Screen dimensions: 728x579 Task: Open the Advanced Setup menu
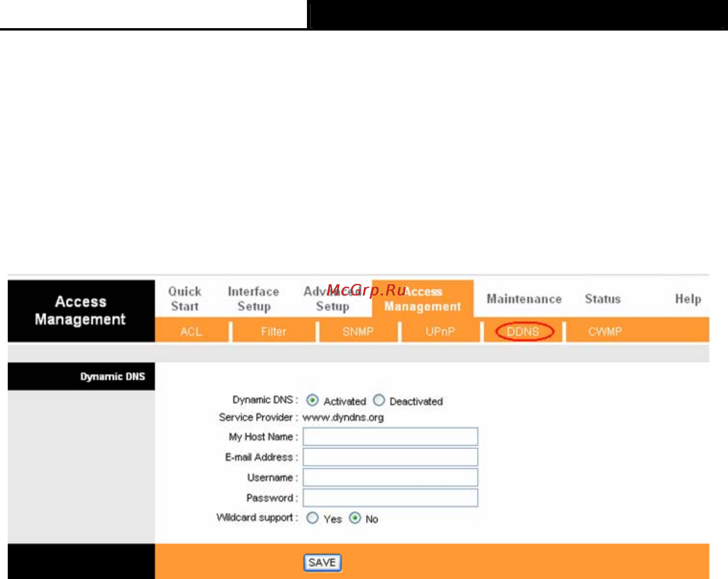[333, 299]
